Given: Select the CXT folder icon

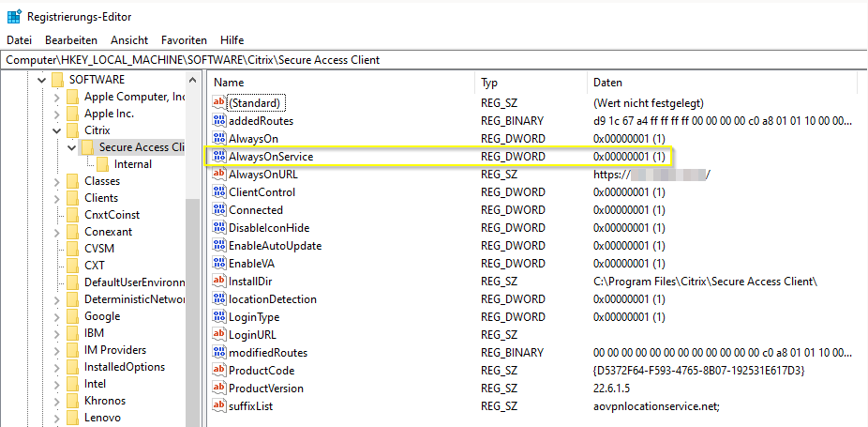Looking at the screenshot, I should [x=72, y=266].
